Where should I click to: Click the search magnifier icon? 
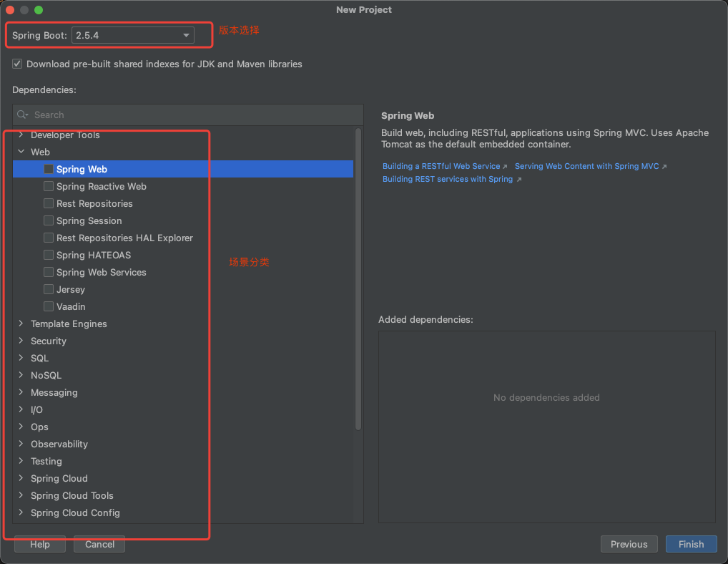click(x=22, y=115)
